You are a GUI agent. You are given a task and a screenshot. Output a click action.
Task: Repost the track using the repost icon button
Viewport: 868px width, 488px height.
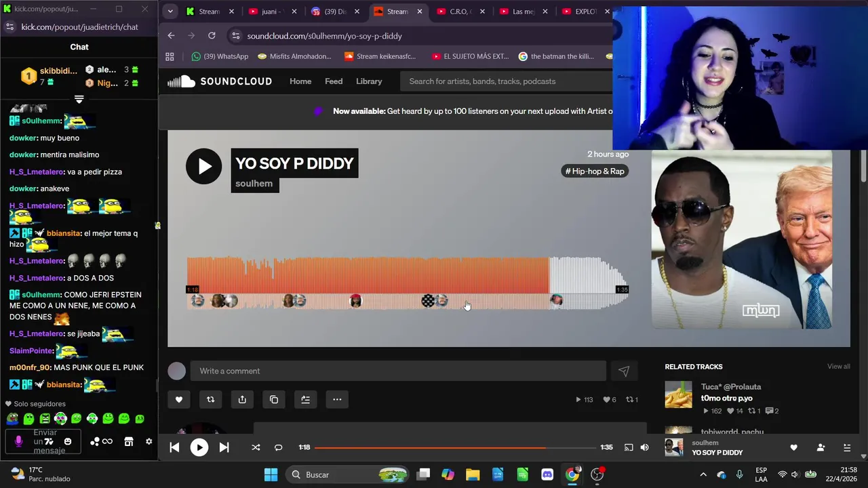click(x=210, y=399)
